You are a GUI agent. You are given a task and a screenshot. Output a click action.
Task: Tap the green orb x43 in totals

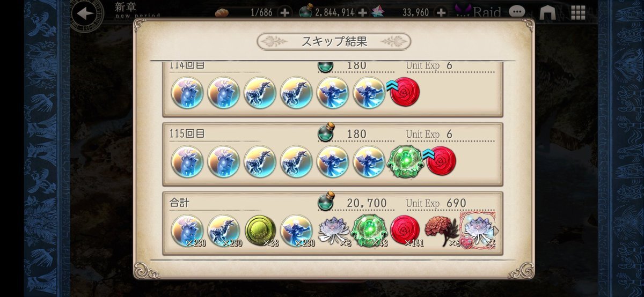click(369, 231)
